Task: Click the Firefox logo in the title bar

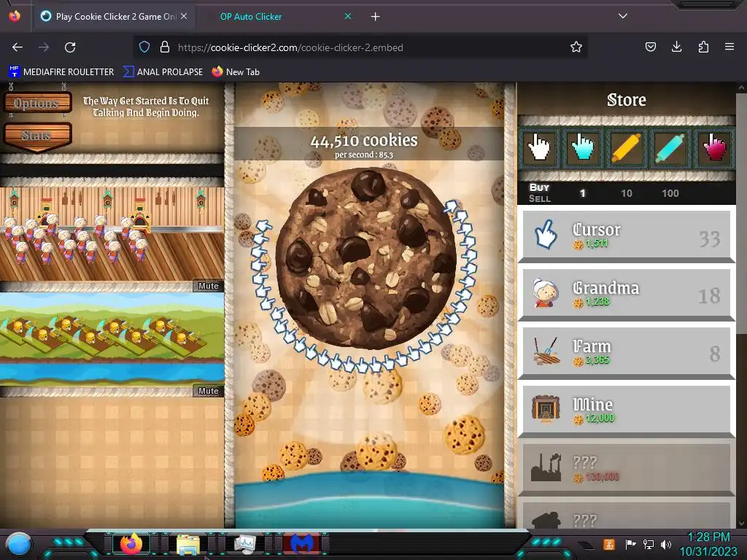Action: pyautogui.click(x=15, y=16)
